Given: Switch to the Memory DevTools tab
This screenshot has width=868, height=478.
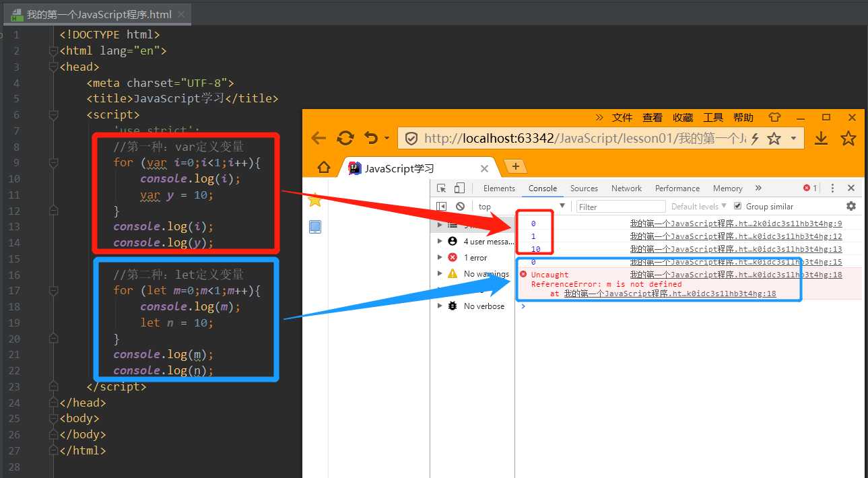Looking at the screenshot, I should [727, 189].
